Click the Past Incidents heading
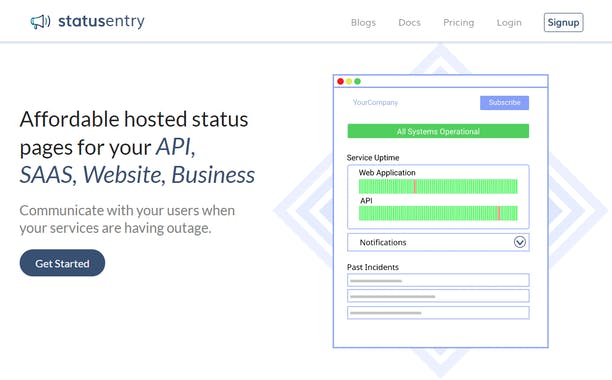The image size is (612, 380). point(373,267)
